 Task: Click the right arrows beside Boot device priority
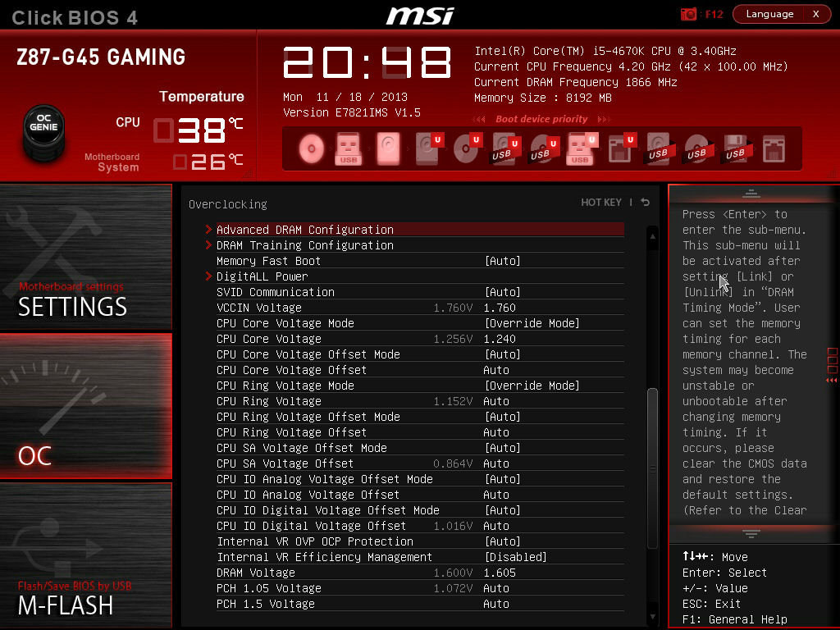604,120
